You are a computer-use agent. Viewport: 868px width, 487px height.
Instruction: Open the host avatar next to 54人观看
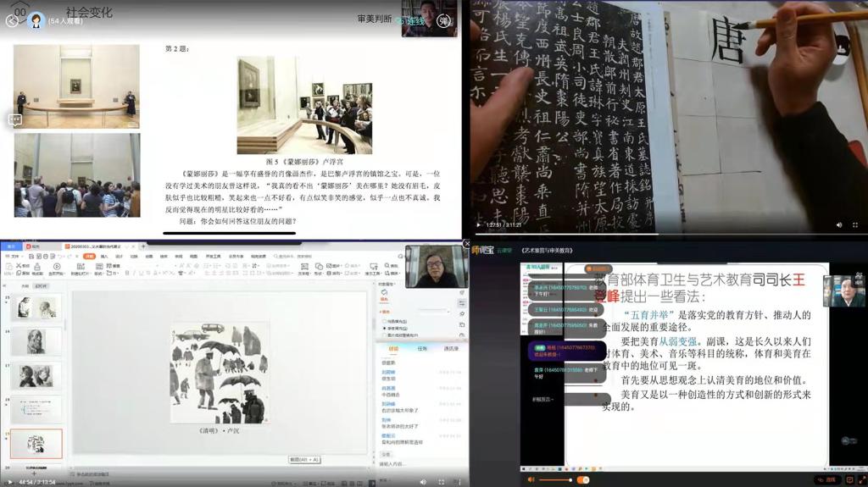point(36,21)
